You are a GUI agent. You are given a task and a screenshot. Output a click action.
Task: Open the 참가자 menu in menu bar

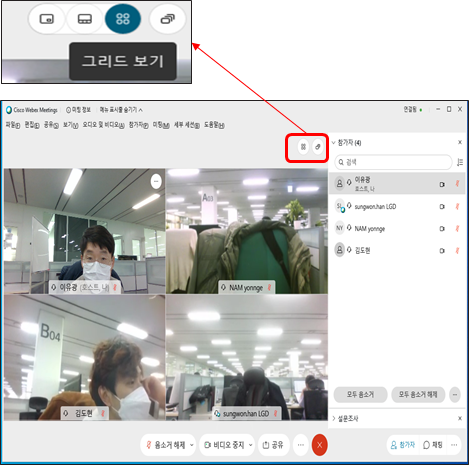tap(139, 125)
